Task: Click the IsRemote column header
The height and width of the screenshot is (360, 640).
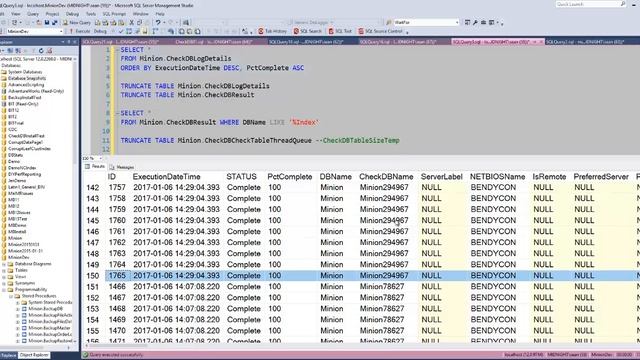Action: point(549,177)
